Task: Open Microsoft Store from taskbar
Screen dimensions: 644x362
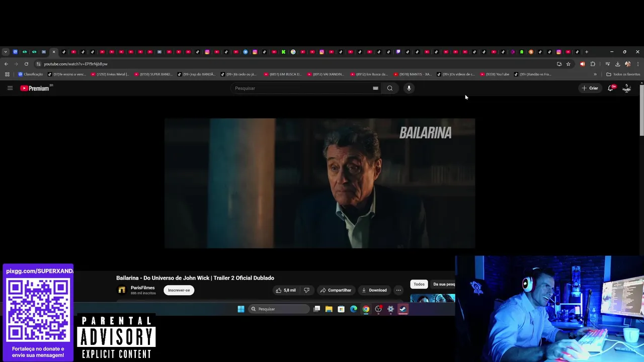Action: (x=341, y=309)
